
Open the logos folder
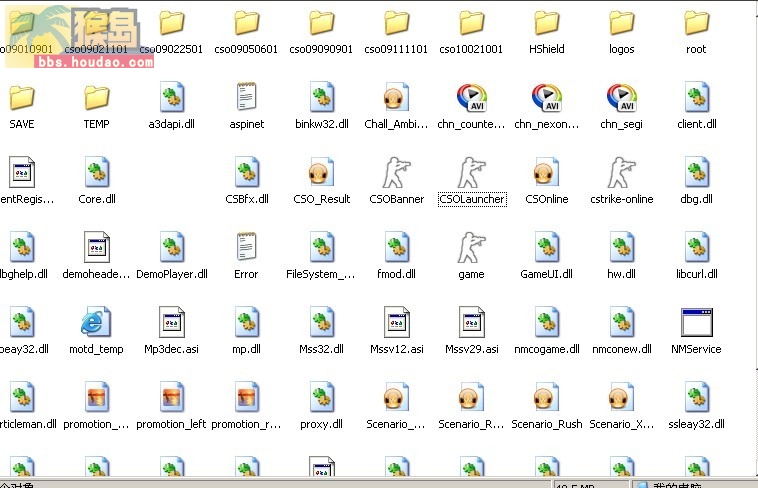pos(621,23)
